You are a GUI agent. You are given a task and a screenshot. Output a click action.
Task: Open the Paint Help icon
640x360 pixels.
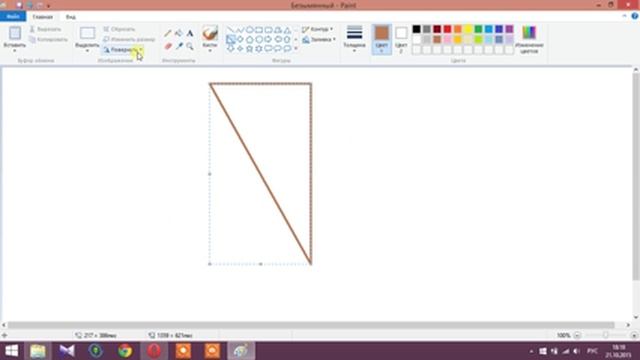pyautogui.click(x=634, y=16)
